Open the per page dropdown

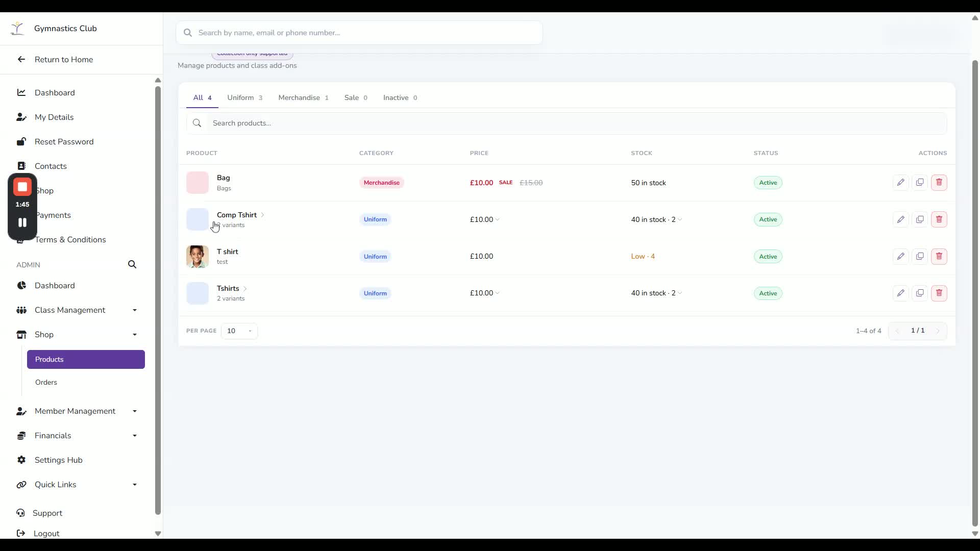(239, 331)
